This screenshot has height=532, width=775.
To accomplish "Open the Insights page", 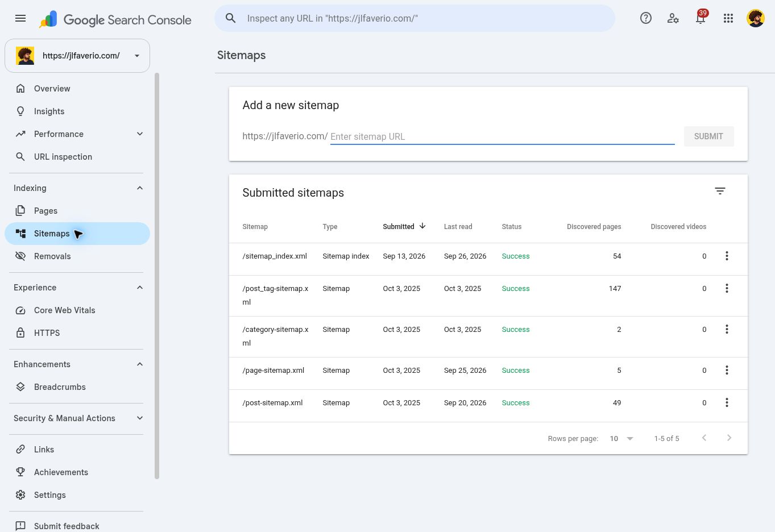I will point(77,111).
